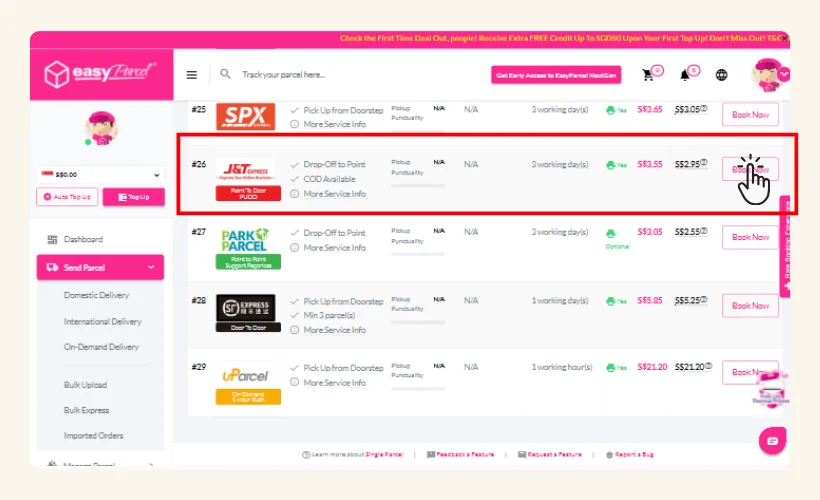Open the notifications bell
Screen dimensions: 820x500
tap(685, 75)
